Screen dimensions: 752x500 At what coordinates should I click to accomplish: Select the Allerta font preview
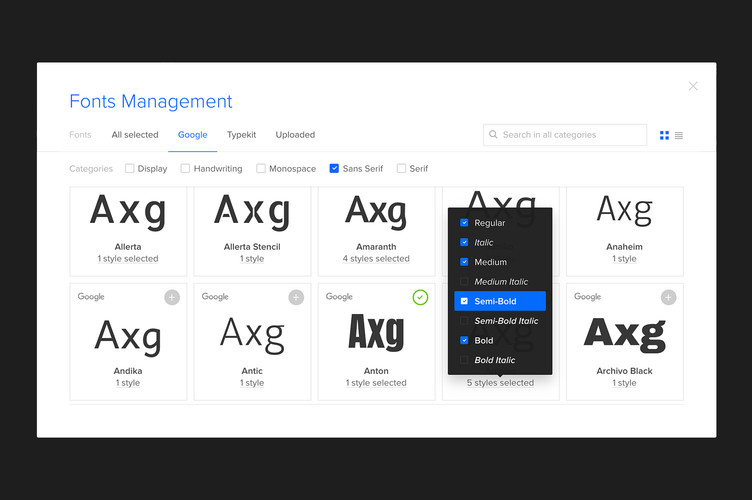coord(128,210)
